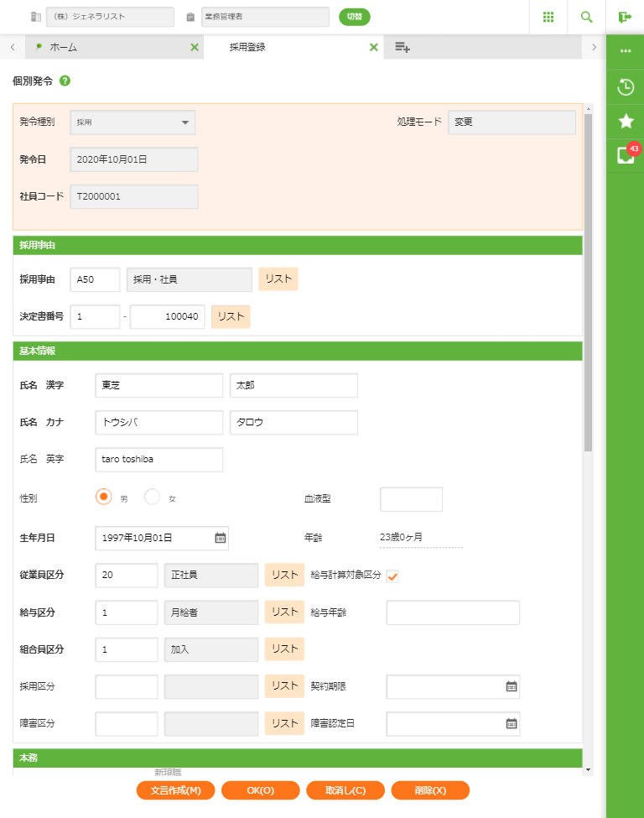Toggle the 給与計算対象区分 checkbox
This screenshot has height=818, width=644.
pos(392,576)
